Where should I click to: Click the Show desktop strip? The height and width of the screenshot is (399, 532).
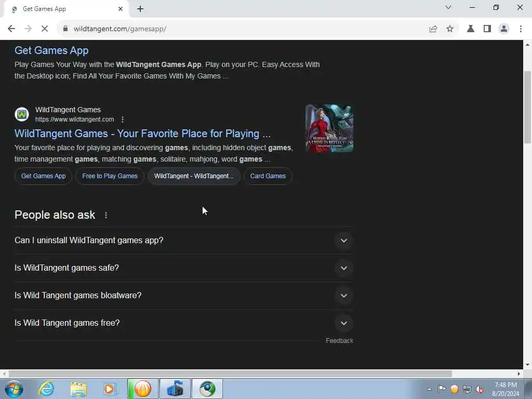coord(529,389)
